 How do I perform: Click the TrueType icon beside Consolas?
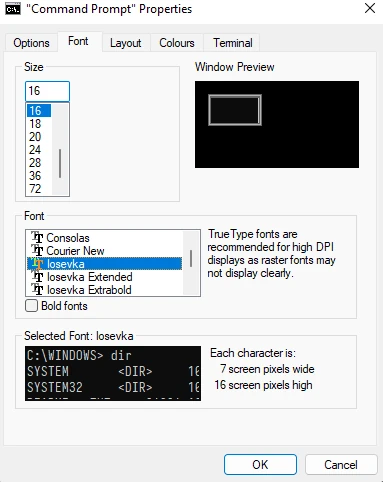tap(37, 238)
